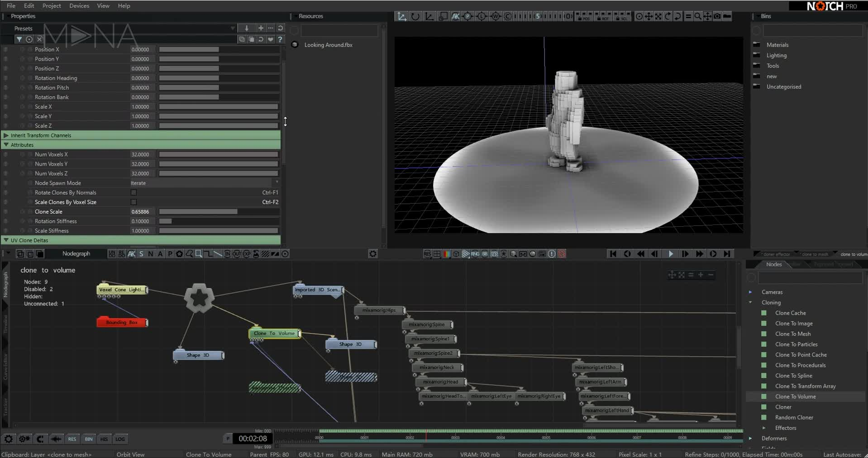
Task: Click the settings gear icon at bottom left
Action: click(x=8, y=439)
